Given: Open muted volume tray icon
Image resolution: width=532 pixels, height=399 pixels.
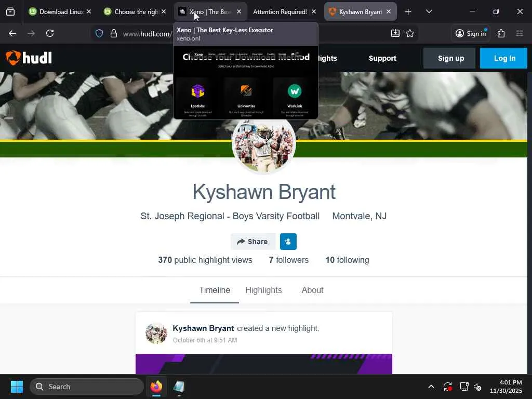Looking at the screenshot, I should click(x=478, y=387).
